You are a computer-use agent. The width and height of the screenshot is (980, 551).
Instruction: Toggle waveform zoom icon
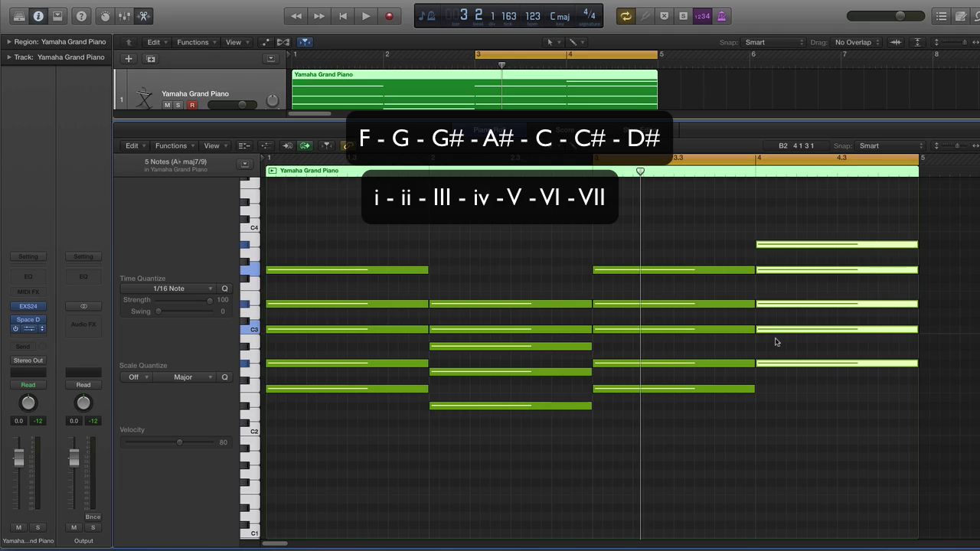click(x=895, y=42)
